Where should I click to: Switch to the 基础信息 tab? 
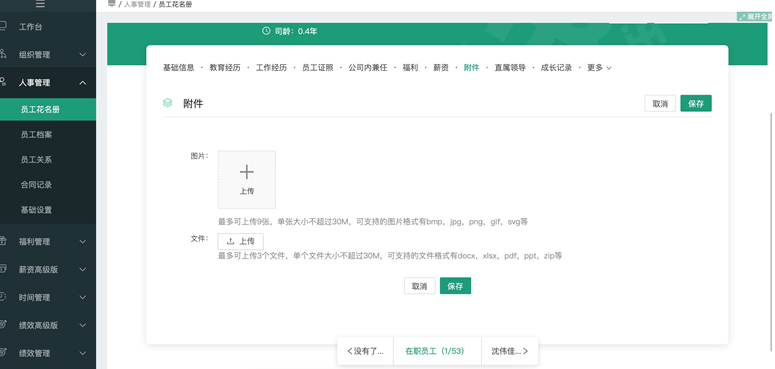coord(178,68)
